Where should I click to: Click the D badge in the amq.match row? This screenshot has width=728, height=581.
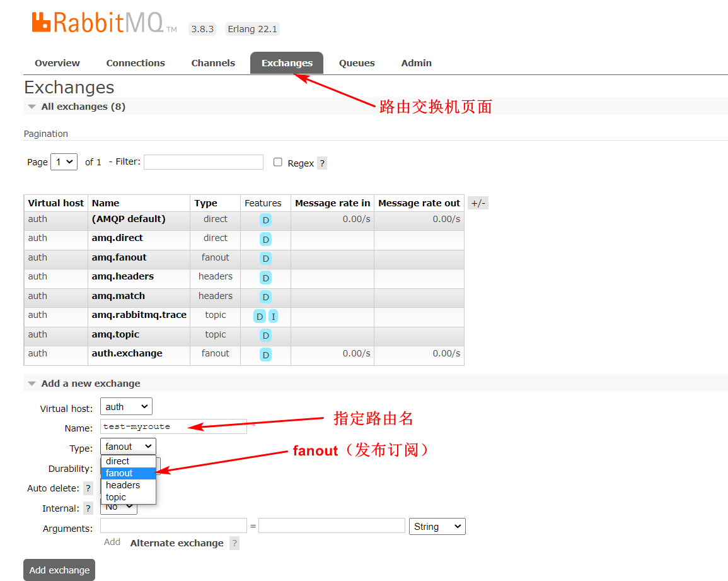(265, 297)
